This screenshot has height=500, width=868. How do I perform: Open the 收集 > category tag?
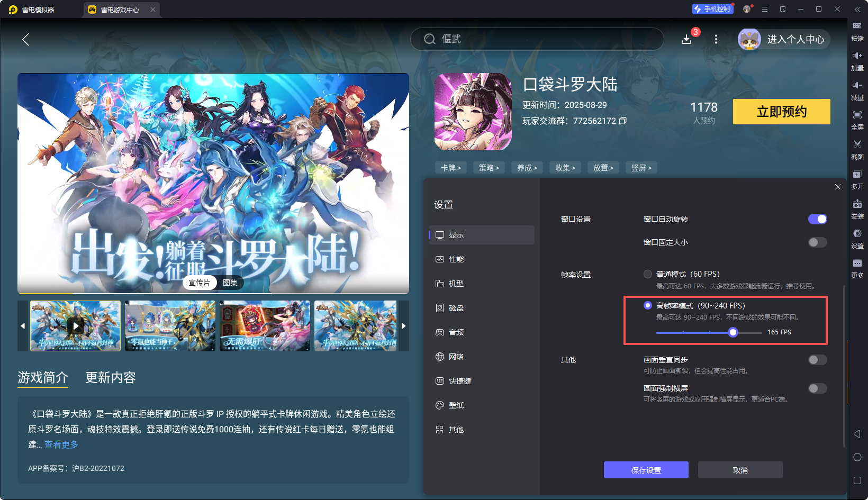(565, 168)
